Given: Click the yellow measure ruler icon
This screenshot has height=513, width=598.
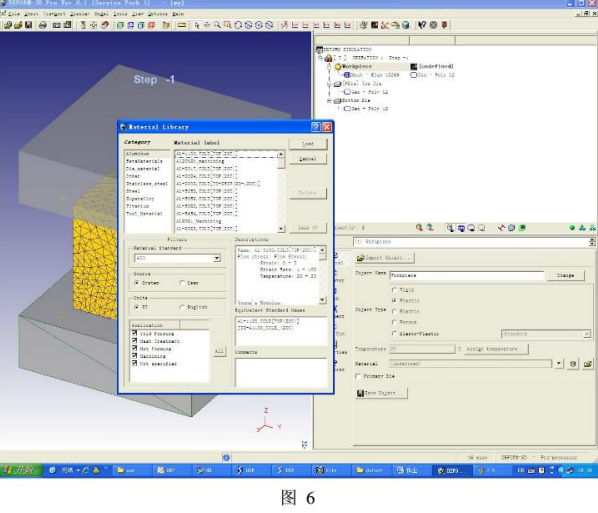Looking at the screenshot, I should (x=182, y=25).
